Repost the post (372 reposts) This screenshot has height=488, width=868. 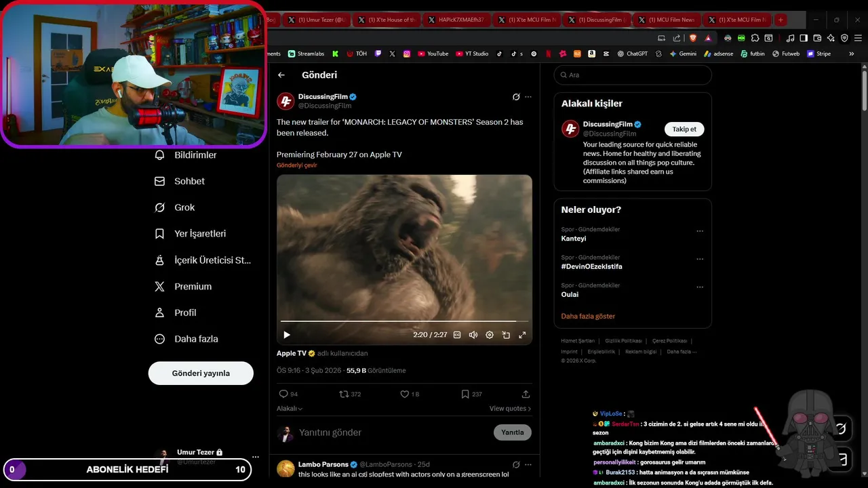click(x=344, y=394)
